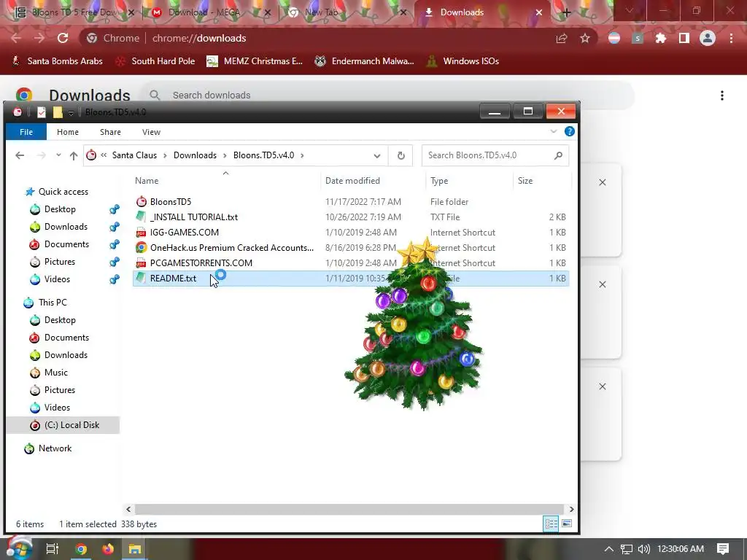Screen dimensions: 747x560
Task: Navigate back in File Explorer
Action: tap(20, 155)
